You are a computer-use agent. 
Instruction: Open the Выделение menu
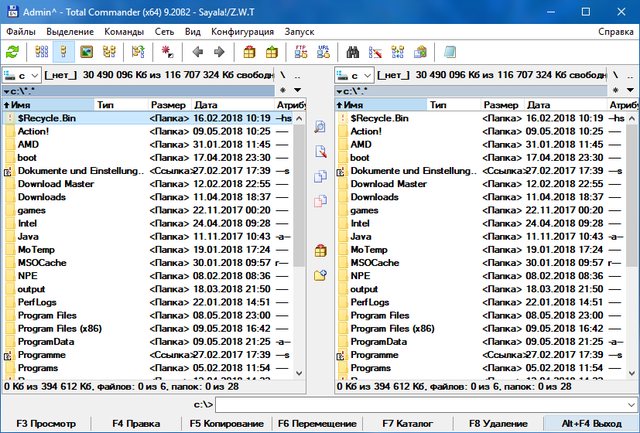[71, 31]
